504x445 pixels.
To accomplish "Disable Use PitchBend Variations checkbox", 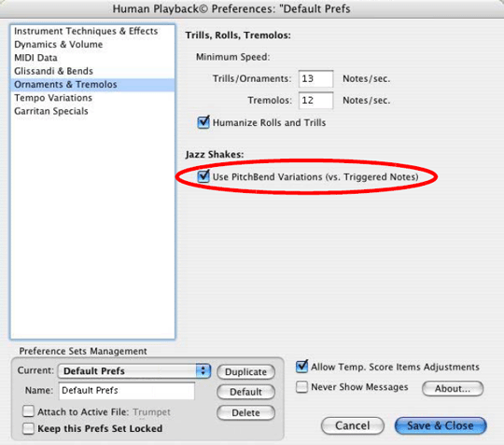I will (203, 176).
